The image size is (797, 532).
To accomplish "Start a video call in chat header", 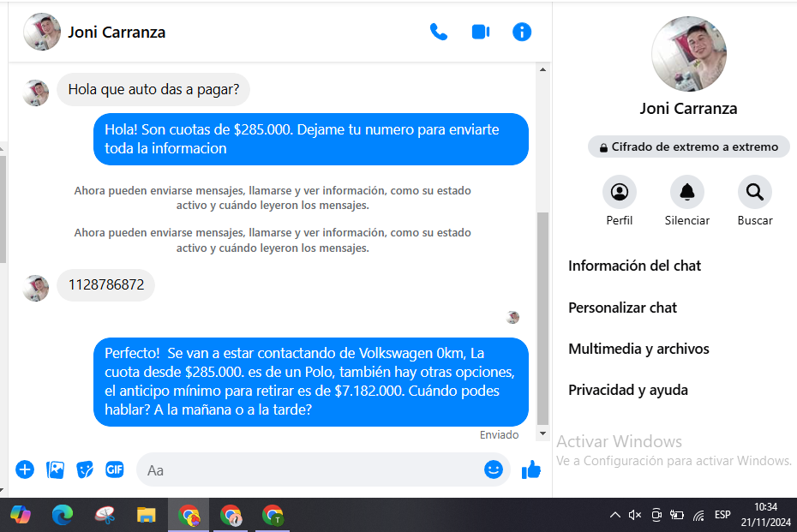I will (x=480, y=33).
